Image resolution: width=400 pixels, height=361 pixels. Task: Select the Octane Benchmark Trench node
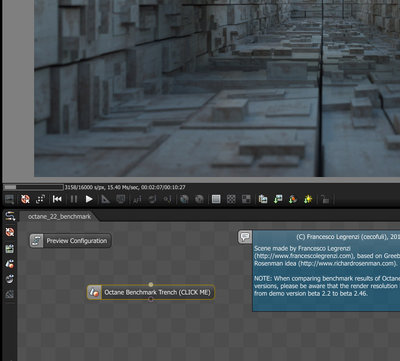tap(151, 292)
